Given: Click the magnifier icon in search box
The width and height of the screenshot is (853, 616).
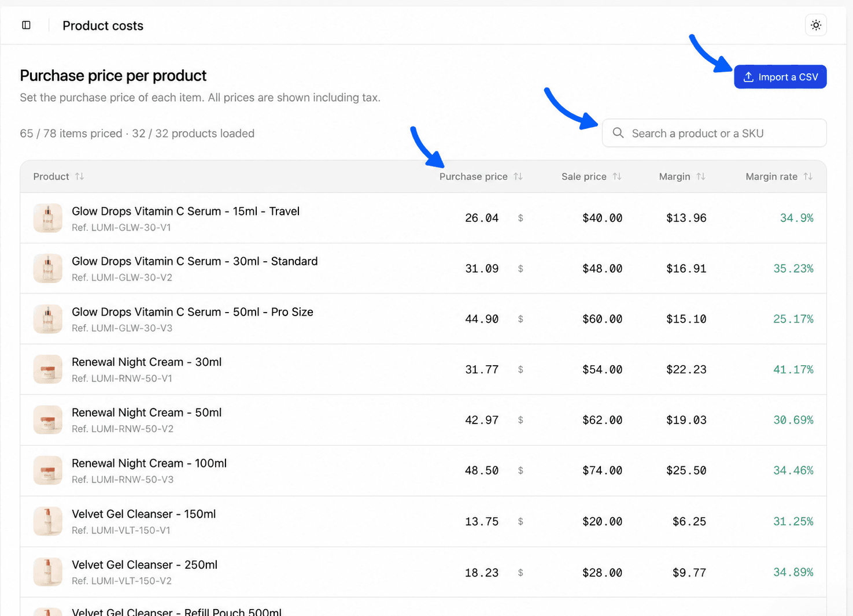Looking at the screenshot, I should click(618, 133).
